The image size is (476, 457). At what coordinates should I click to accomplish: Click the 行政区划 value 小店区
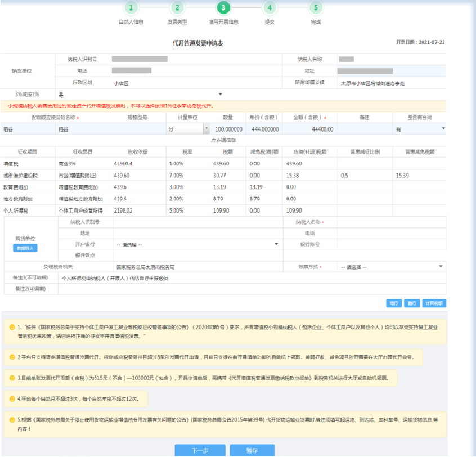click(122, 83)
